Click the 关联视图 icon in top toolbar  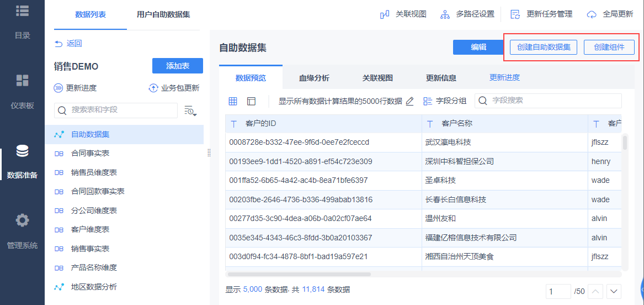[385, 14]
